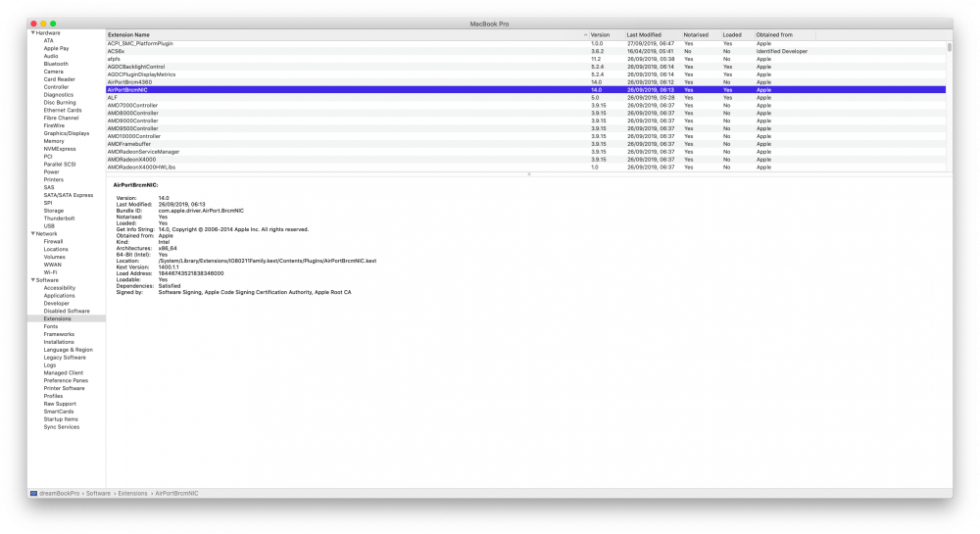Select the ACPI_SMC_PlatformPlugin extension row
Image resolution: width=980 pixels, height=534 pixels.
click(525, 44)
